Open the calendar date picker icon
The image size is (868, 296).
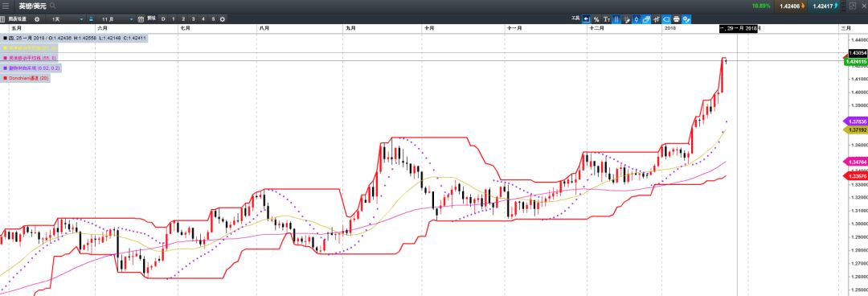[x=141, y=18]
